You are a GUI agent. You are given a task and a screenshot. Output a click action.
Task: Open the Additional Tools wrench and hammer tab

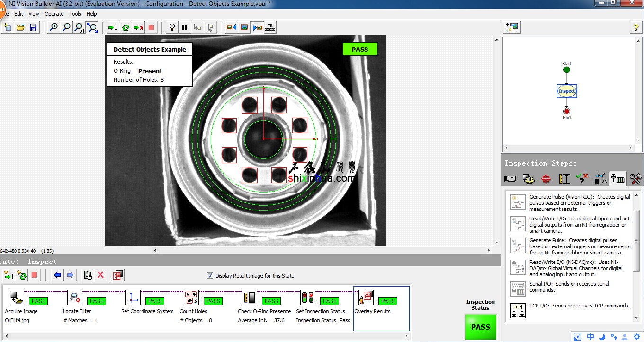click(635, 179)
